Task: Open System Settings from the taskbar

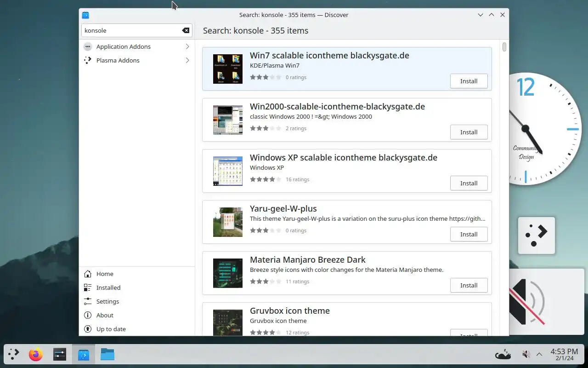Action: click(60, 354)
